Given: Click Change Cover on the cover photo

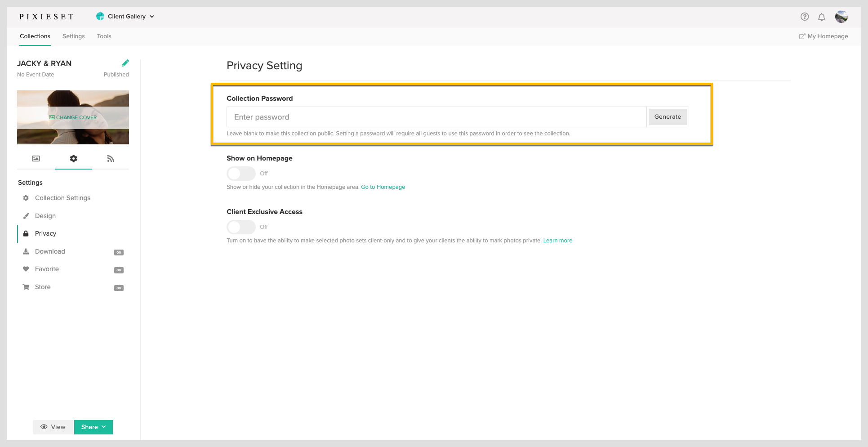Looking at the screenshot, I should 73,117.
